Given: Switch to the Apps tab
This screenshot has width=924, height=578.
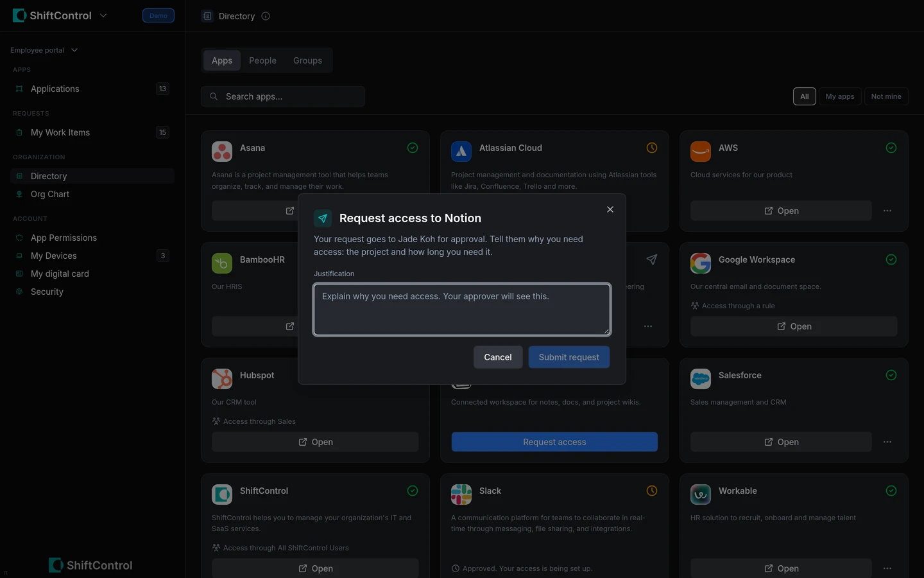Looking at the screenshot, I should click(222, 60).
